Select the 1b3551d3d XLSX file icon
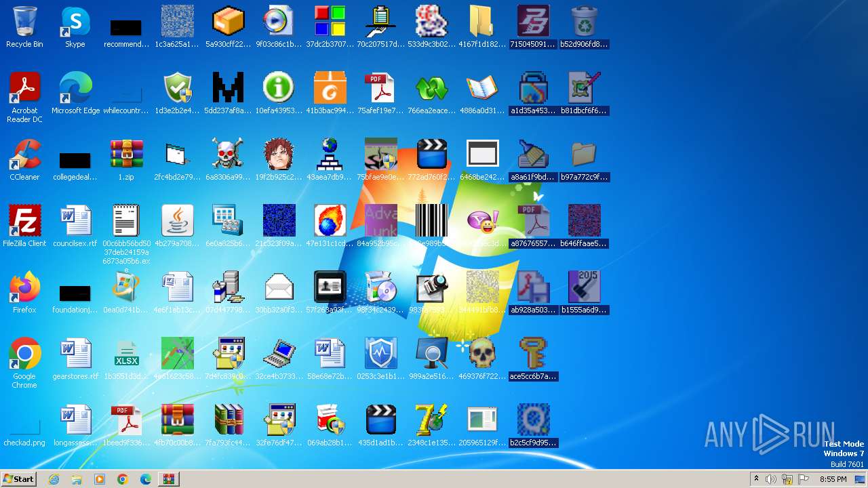868x488 pixels. (x=126, y=359)
